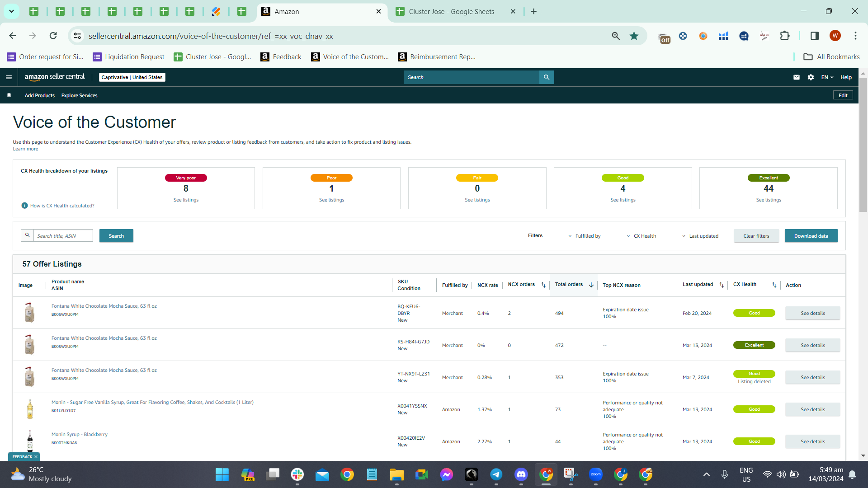Click the magnifier icon in listing search

pos(28,235)
